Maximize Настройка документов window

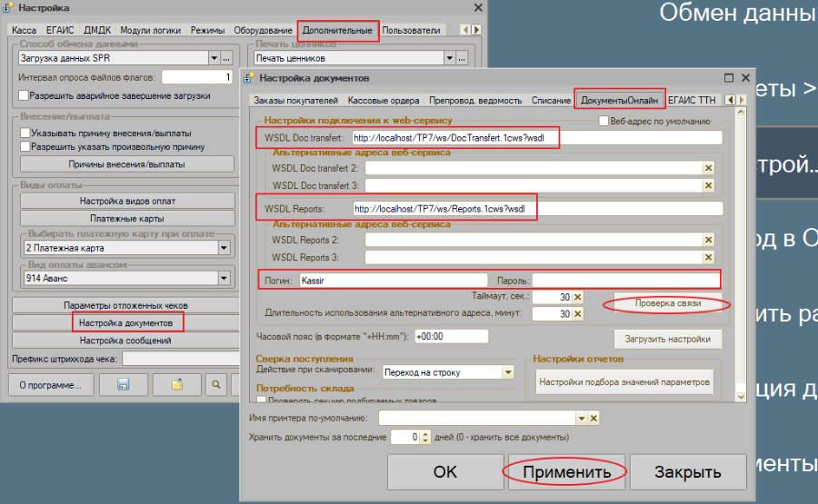pos(729,78)
